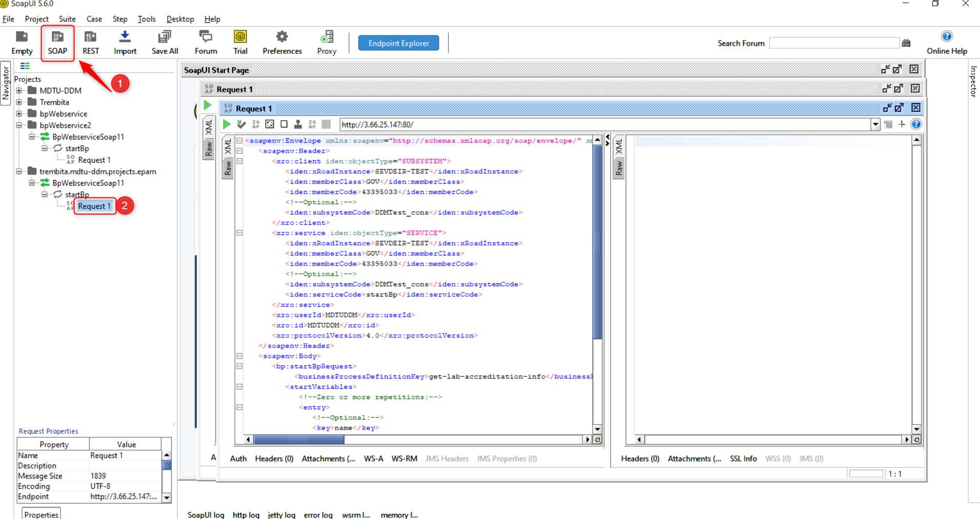Collapse the bpWebservice2 project node
This screenshot has width=980, height=519.
[x=19, y=125]
